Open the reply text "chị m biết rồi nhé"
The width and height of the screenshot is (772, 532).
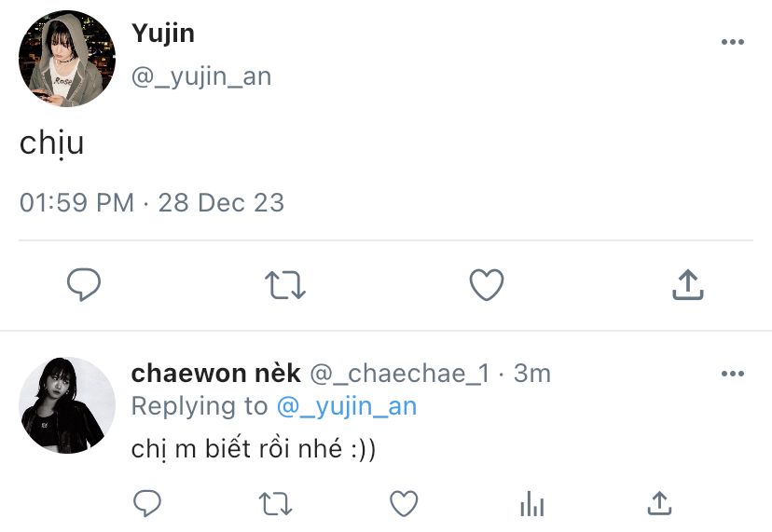pyautogui.click(x=254, y=448)
